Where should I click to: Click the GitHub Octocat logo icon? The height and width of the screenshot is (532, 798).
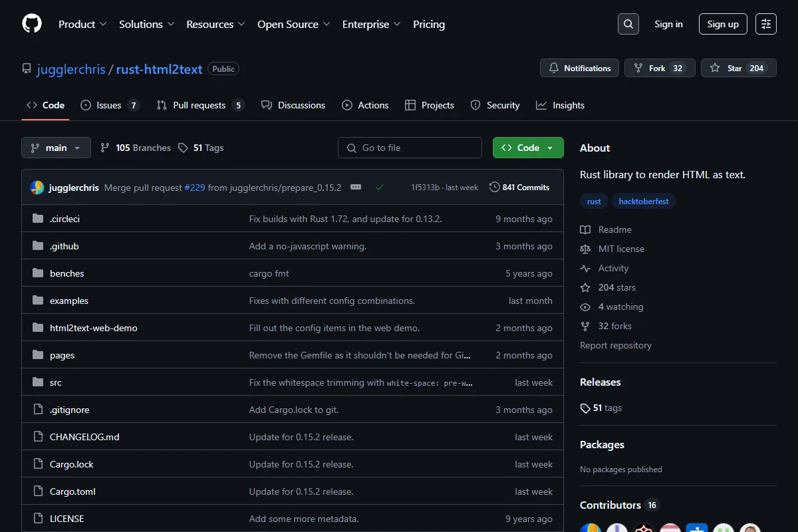click(x=32, y=24)
